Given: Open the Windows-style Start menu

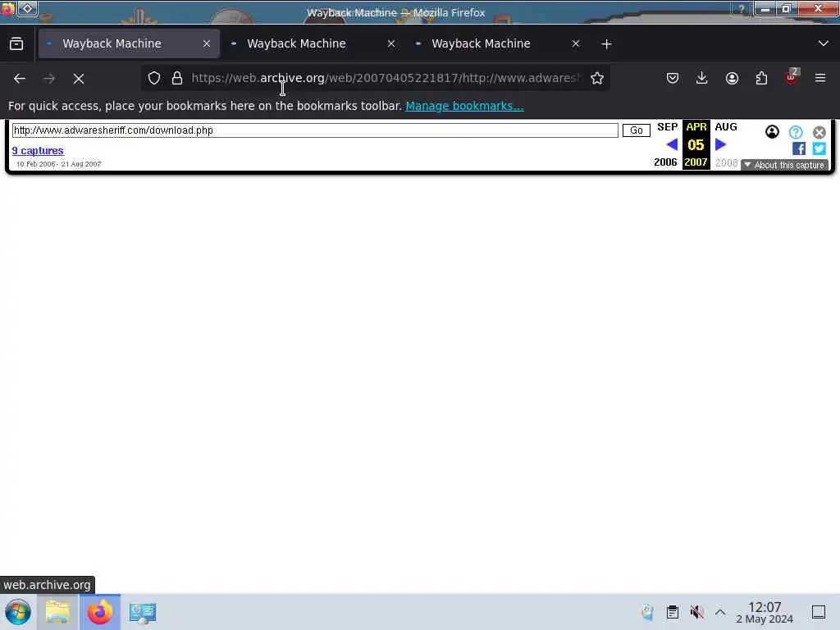Looking at the screenshot, I should pyautogui.click(x=18, y=612).
